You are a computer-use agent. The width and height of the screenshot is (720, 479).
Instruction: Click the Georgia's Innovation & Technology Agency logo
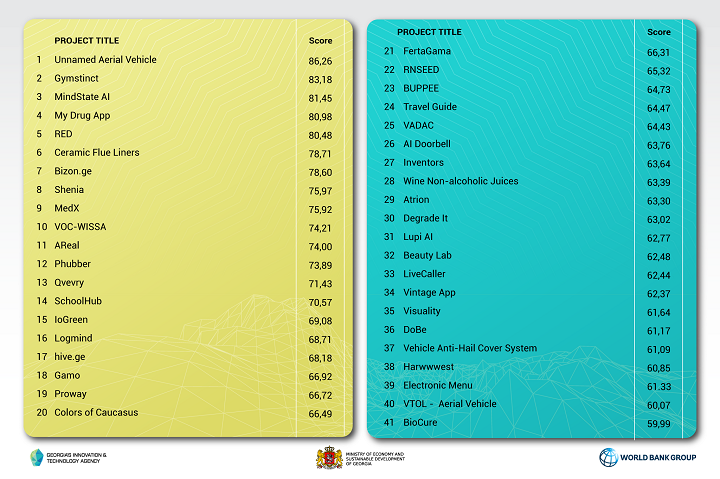point(37,457)
